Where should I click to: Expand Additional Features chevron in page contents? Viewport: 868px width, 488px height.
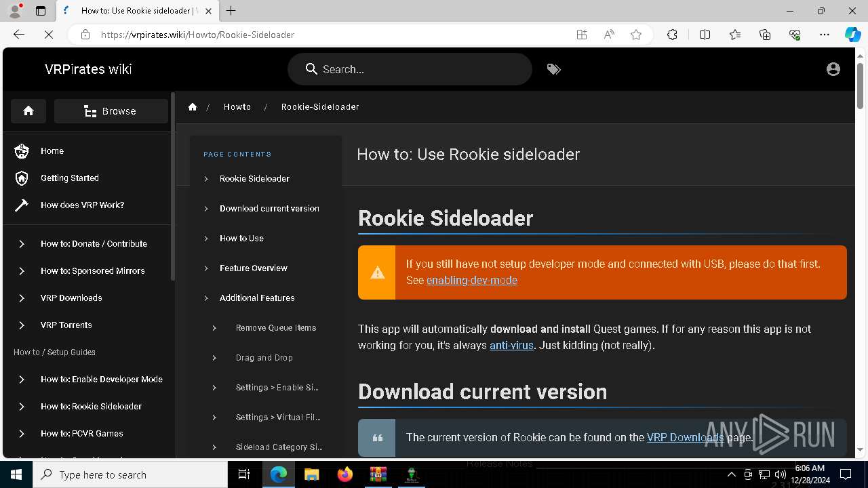[x=206, y=298]
